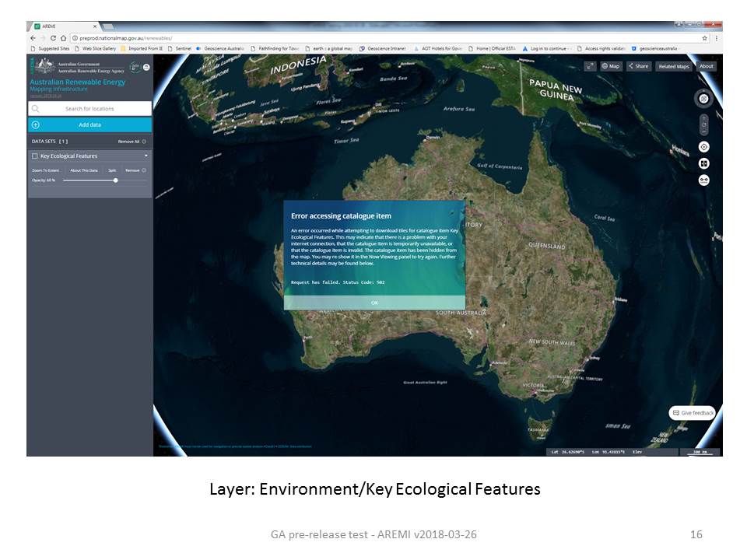Open the Share menu
Viewport: 747px width, 560px height.
(638, 66)
